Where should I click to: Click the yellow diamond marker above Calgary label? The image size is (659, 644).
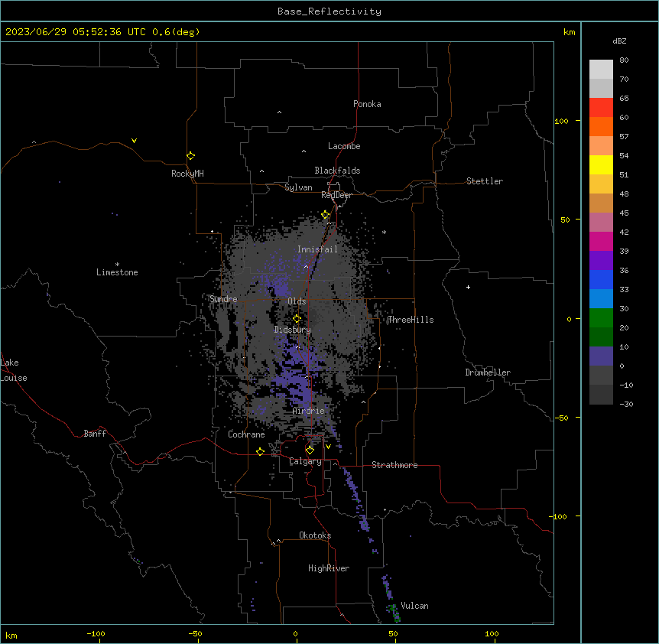tap(310, 450)
